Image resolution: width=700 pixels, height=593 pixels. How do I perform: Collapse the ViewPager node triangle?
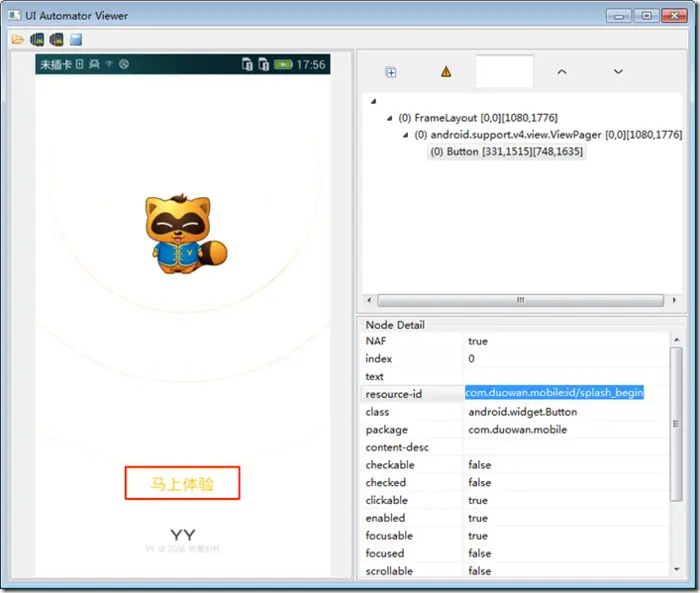pos(405,135)
